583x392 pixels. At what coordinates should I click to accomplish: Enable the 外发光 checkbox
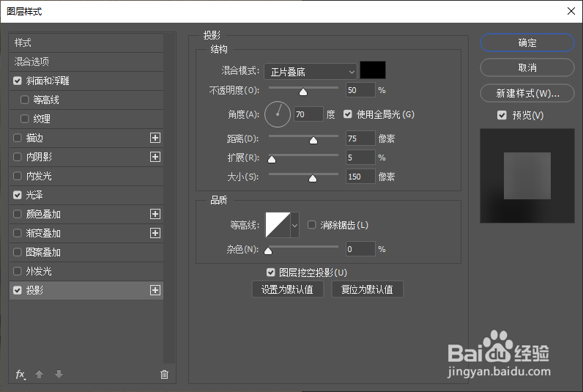18,271
